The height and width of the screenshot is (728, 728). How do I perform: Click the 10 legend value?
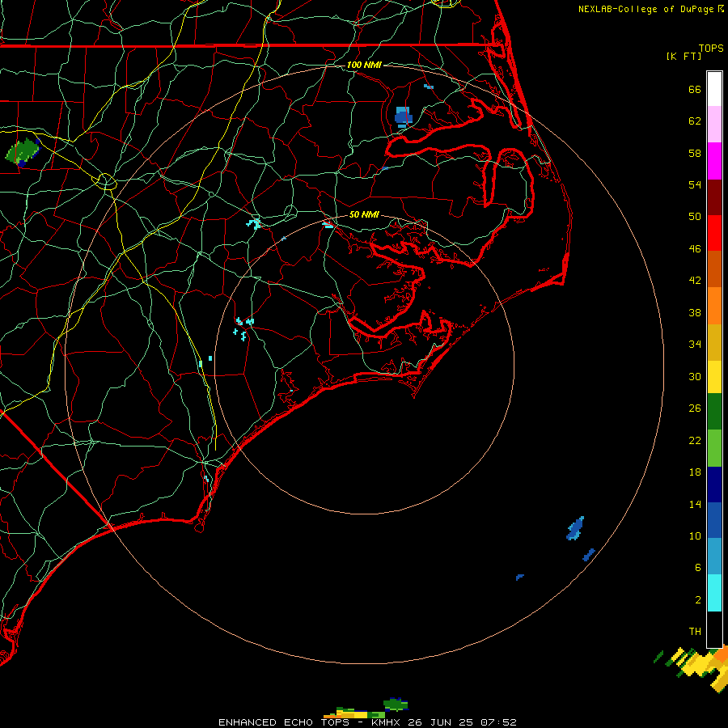[x=695, y=535]
